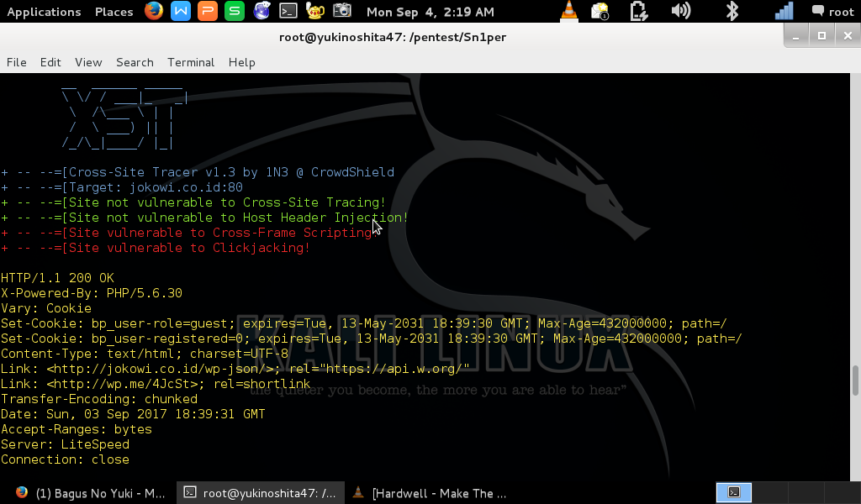Viewport: 861px width, 504px height.
Task: Open the root user menu
Action: (x=833, y=12)
